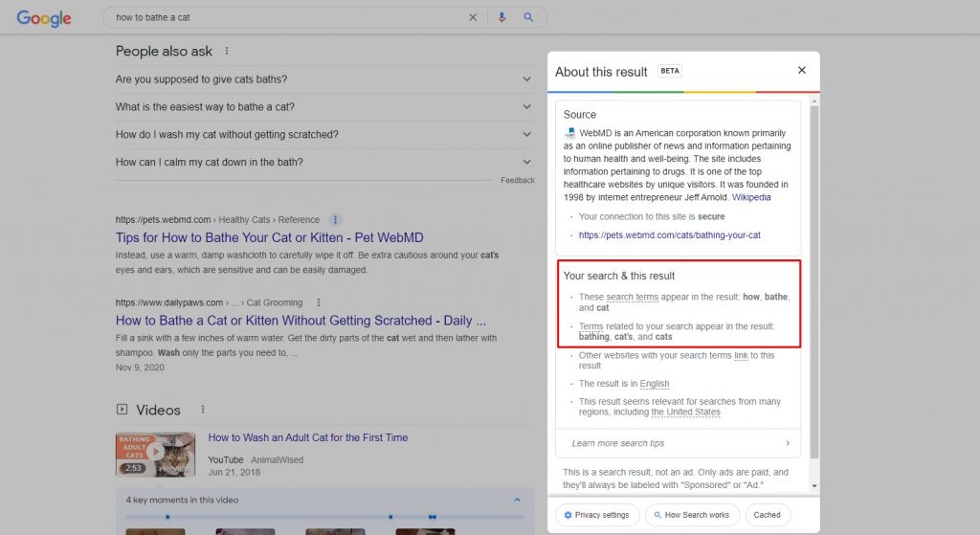
Task: Click the underlined 'English' language text
Action: 655,384
